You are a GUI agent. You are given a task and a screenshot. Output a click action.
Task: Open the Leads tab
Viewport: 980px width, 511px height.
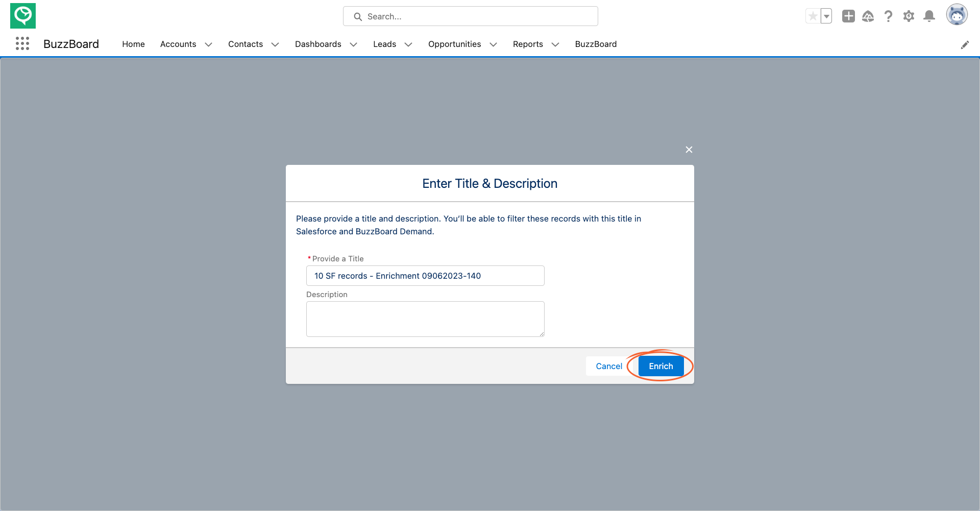pos(384,44)
